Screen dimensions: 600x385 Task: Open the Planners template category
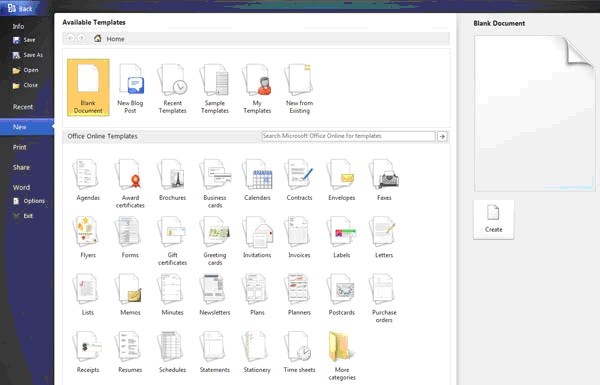point(299,295)
